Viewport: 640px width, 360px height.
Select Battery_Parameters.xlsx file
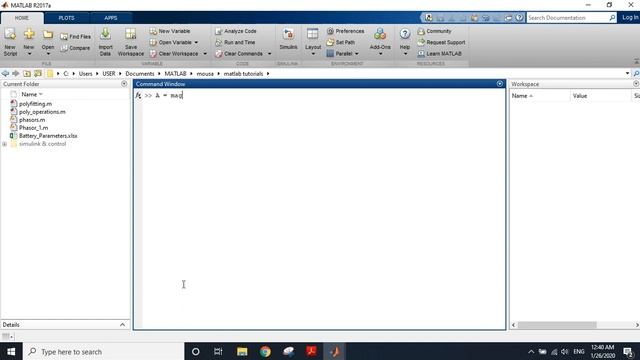coord(48,136)
